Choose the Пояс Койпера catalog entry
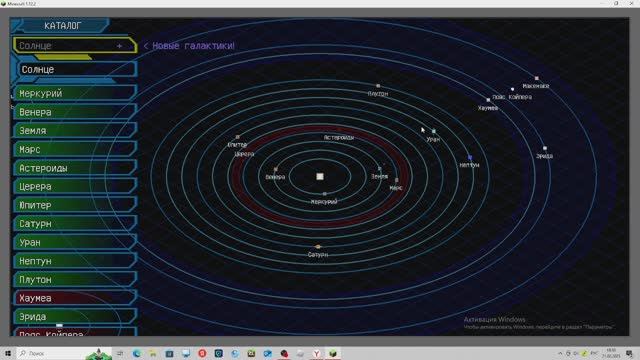Image resolution: width=640 pixels, height=360 pixels. pos(75,332)
